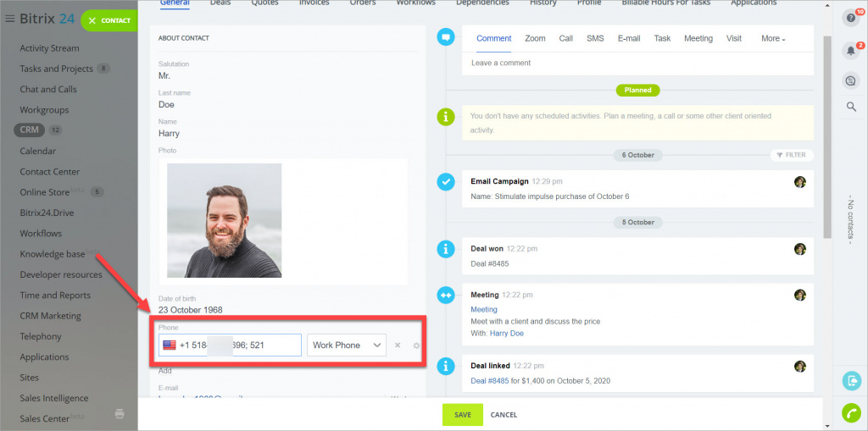The height and width of the screenshot is (431, 868).
Task: Select the Meeting activity tab
Action: (x=698, y=38)
